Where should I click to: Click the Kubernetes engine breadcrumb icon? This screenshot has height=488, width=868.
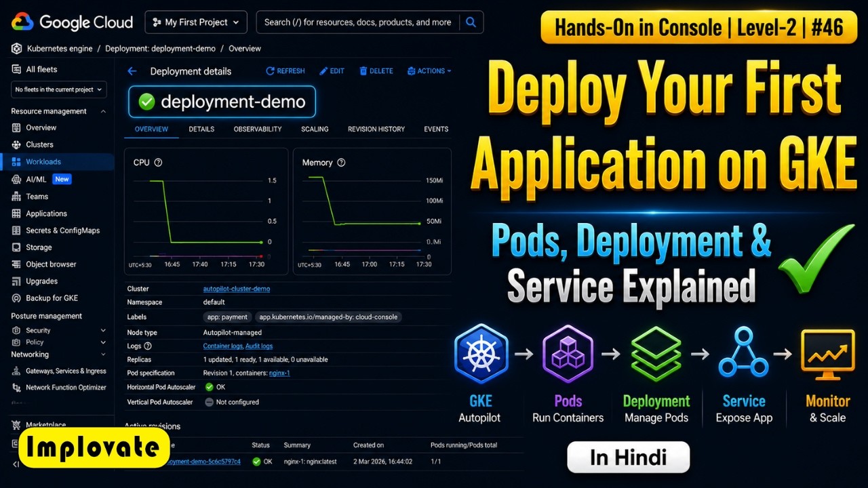point(16,48)
